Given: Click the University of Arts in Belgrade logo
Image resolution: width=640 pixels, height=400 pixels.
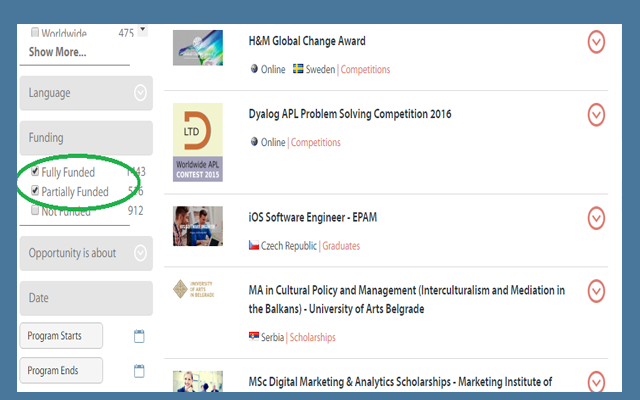Looking at the screenshot, I should pos(194,289).
